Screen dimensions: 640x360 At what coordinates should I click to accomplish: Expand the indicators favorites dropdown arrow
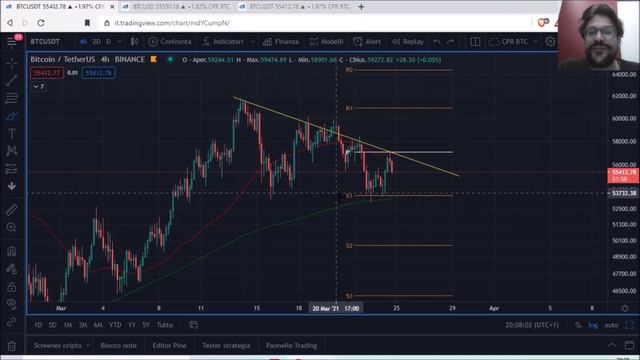point(253,42)
